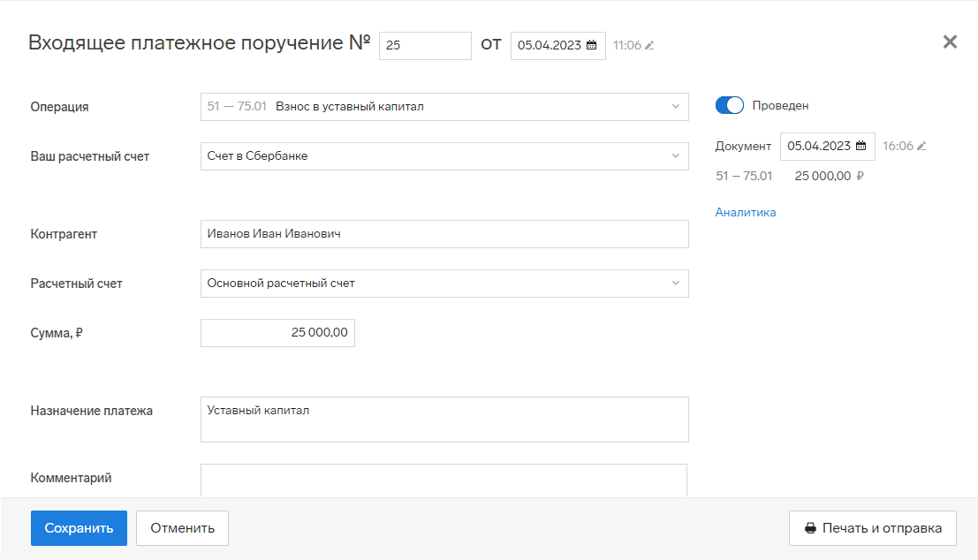Image resolution: width=978 pixels, height=560 pixels.
Task: Click the payment order number field
Action: click(425, 46)
